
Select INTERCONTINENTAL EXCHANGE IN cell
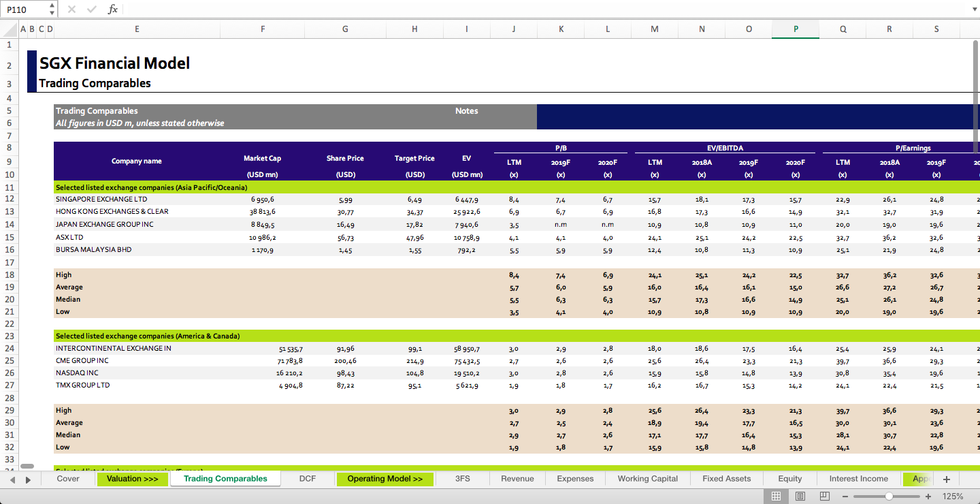click(x=137, y=348)
